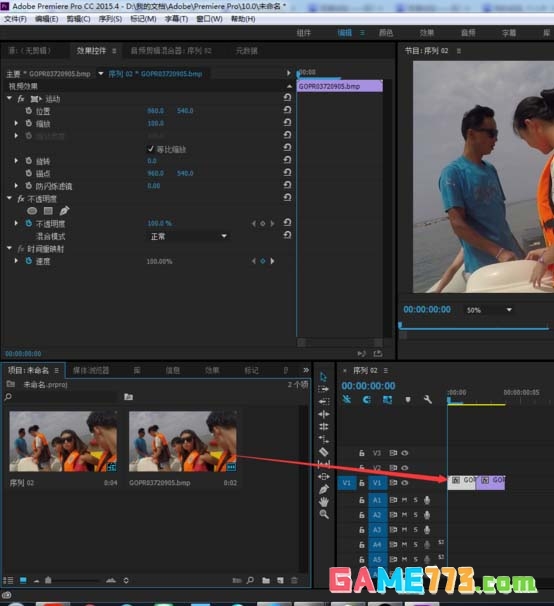Add a marker in the timeline
The width and height of the screenshot is (554, 606).
coord(407,399)
